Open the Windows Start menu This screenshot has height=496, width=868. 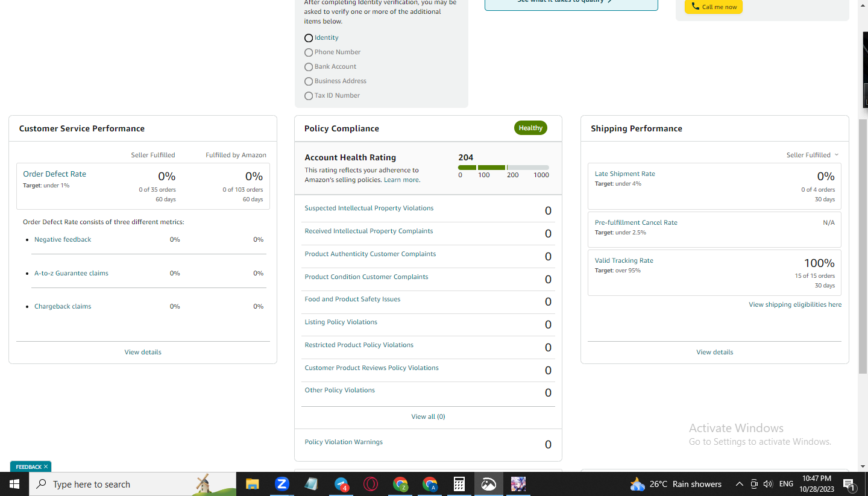[x=14, y=484]
